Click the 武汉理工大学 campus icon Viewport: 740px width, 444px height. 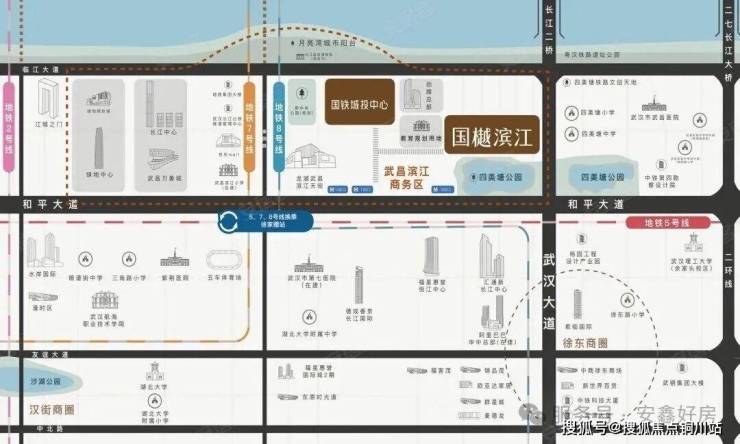click(692, 243)
